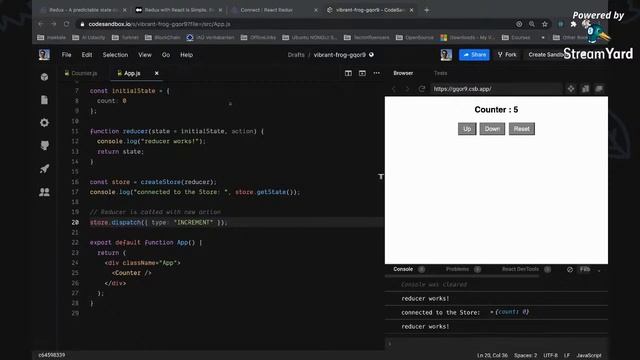The height and width of the screenshot is (360, 640).
Task: Click the JavaScript language mode status item
Action: pos(589,356)
